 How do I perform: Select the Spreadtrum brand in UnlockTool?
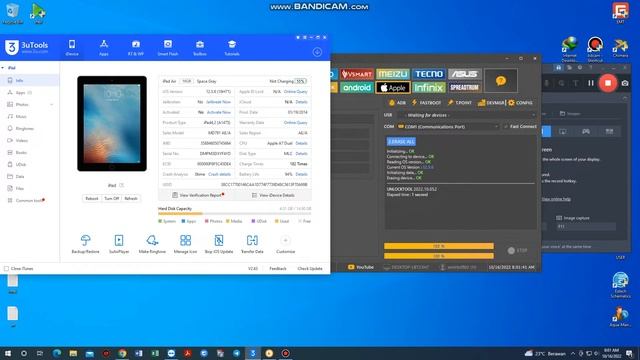464,87
